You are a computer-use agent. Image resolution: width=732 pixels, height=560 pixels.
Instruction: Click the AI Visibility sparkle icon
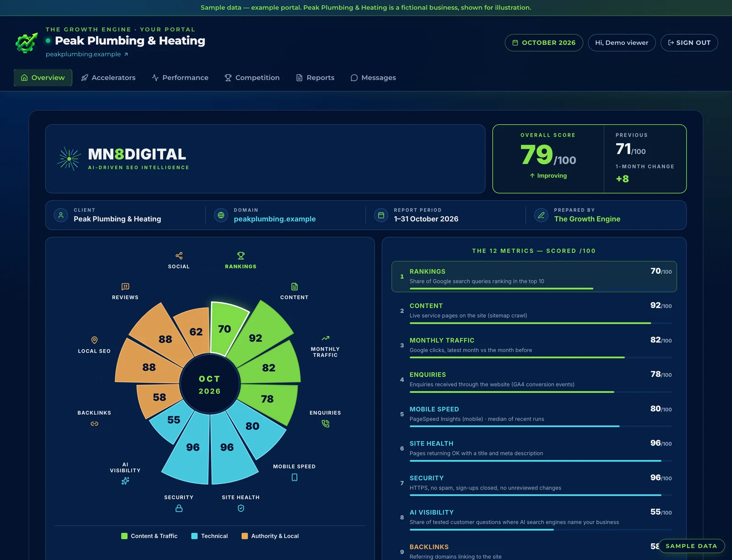[x=125, y=481]
